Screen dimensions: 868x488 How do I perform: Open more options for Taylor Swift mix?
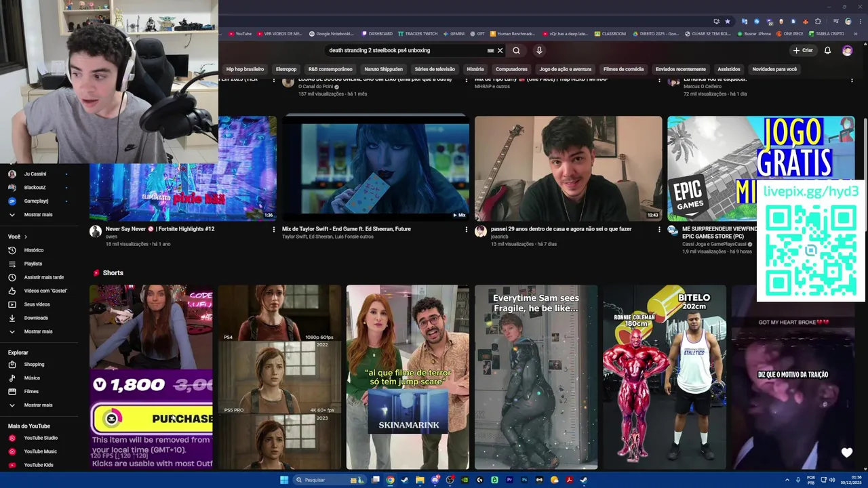(466, 230)
